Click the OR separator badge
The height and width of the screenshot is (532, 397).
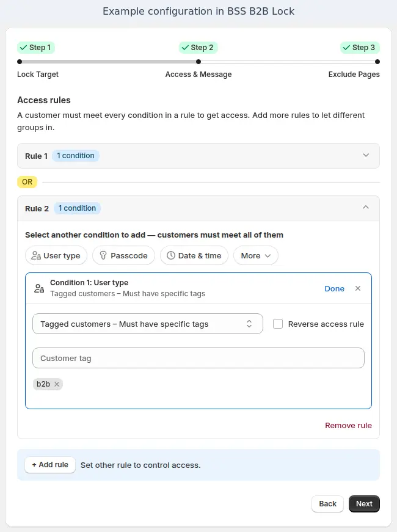(27, 182)
